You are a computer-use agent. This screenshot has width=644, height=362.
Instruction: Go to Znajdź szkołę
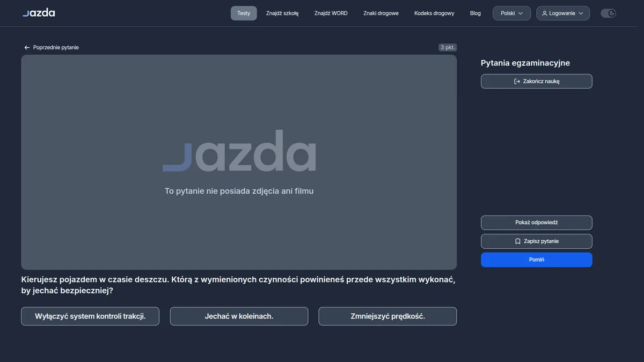click(282, 13)
